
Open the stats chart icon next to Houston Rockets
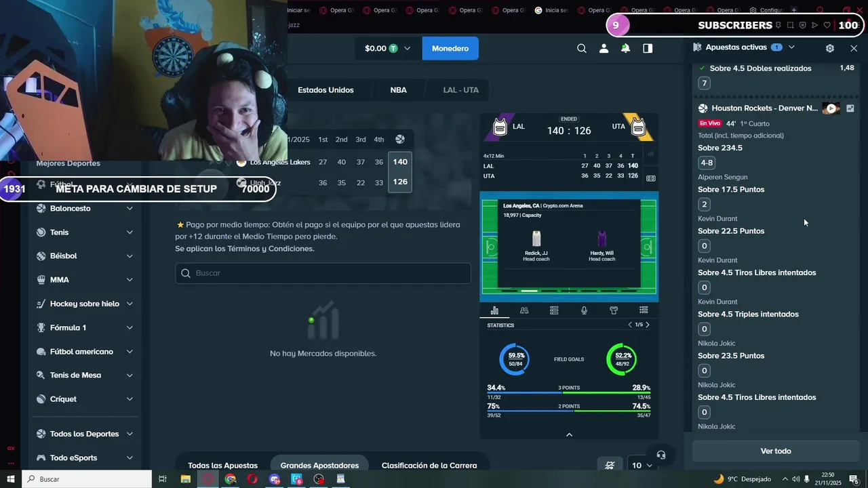[x=850, y=108]
